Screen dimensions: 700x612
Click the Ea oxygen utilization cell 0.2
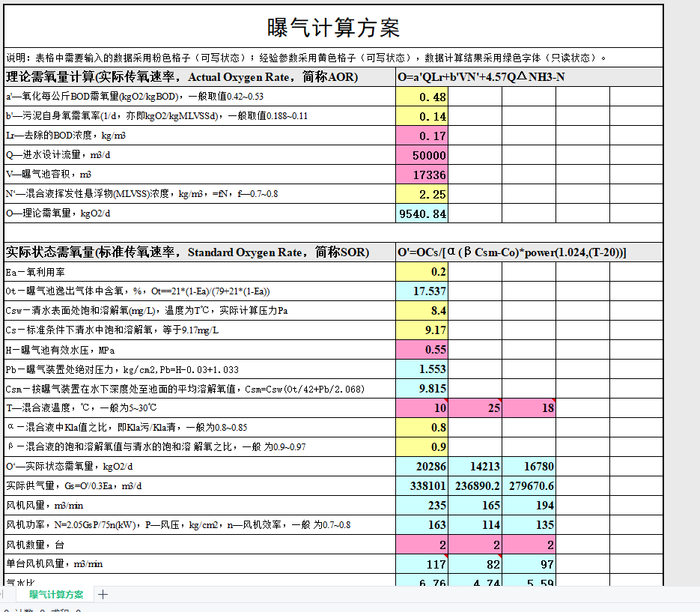[422, 272]
